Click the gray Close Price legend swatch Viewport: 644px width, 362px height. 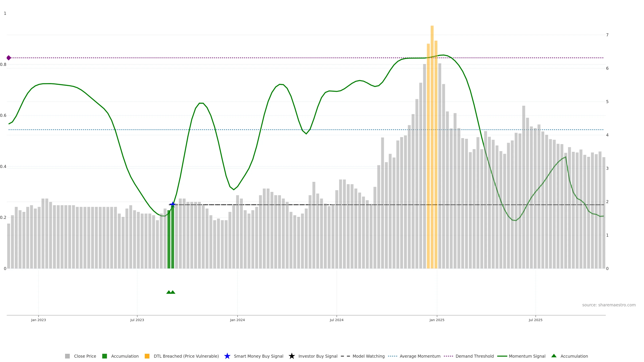coord(67,356)
